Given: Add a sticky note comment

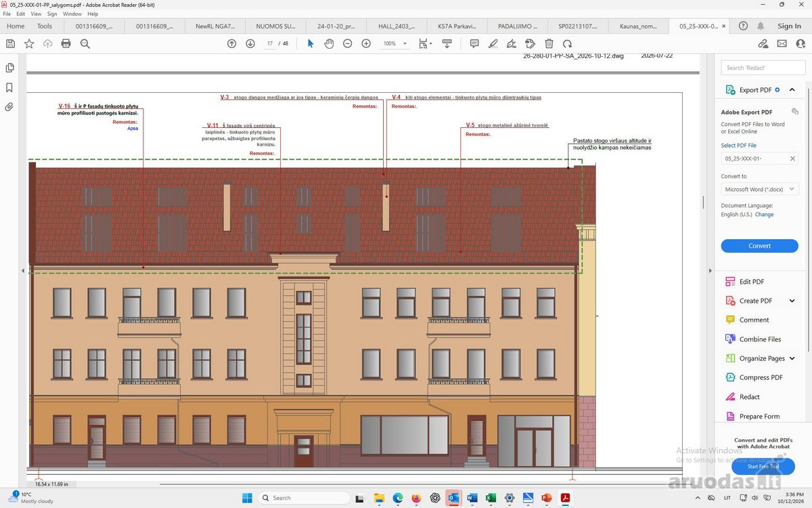Looking at the screenshot, I should pyautogui.click(x=474, y=43).
